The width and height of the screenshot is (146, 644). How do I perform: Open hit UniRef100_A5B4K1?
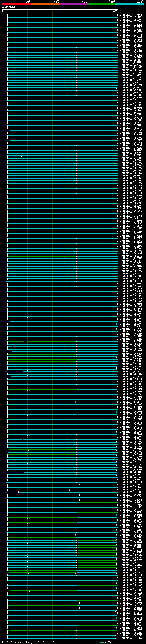[x=131, y=17]
